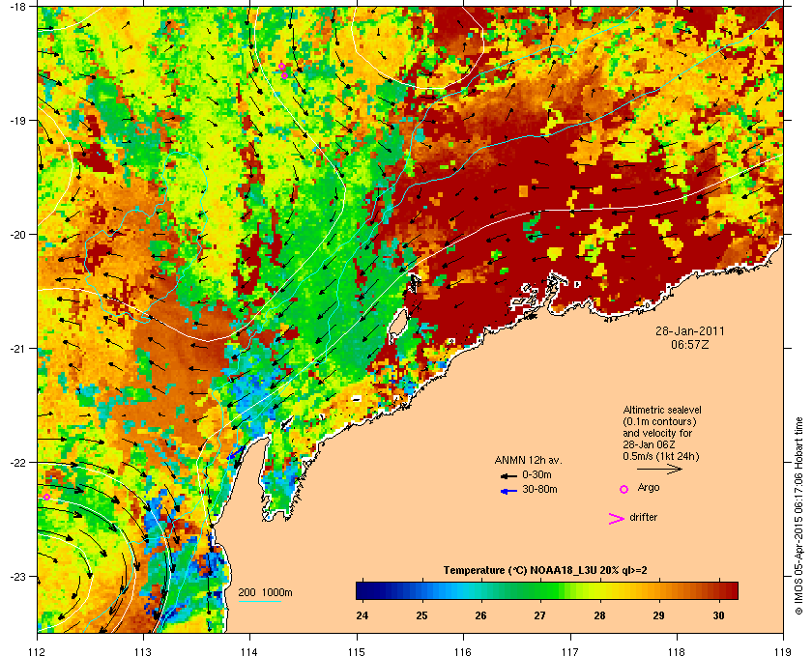
Task: Click the '0.5m/s (1kt 24h)' text
Action: click(661, 457)
